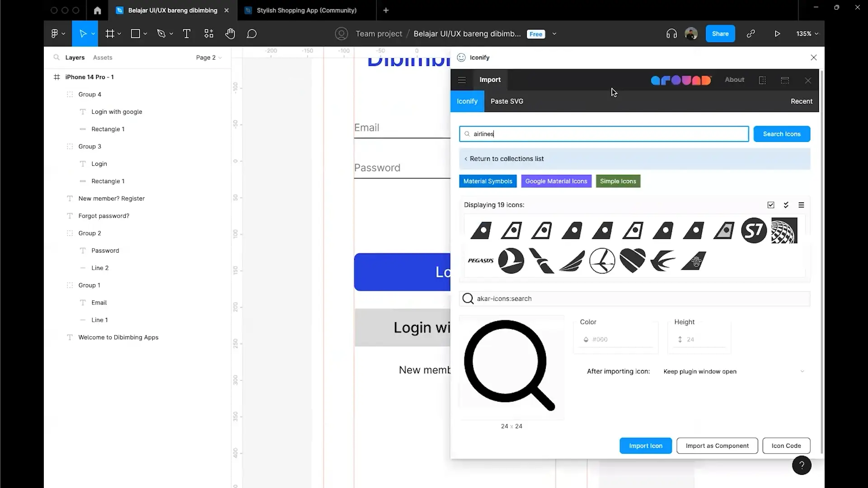
Task: Start audio conversation with headphones icon
Action: [671, 33]
